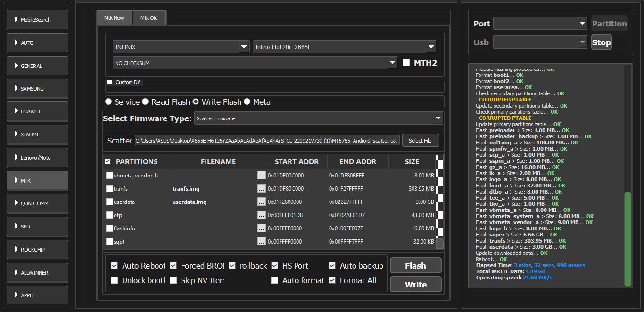
Task: Check the flashinfo partition checkbox
Action: coord(109,228)
